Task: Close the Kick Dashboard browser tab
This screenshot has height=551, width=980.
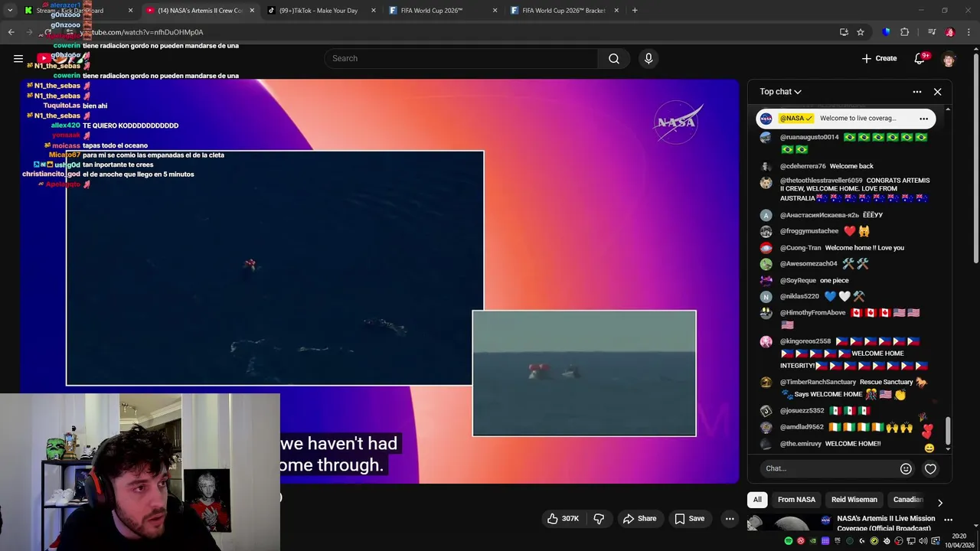Action: 130,11
